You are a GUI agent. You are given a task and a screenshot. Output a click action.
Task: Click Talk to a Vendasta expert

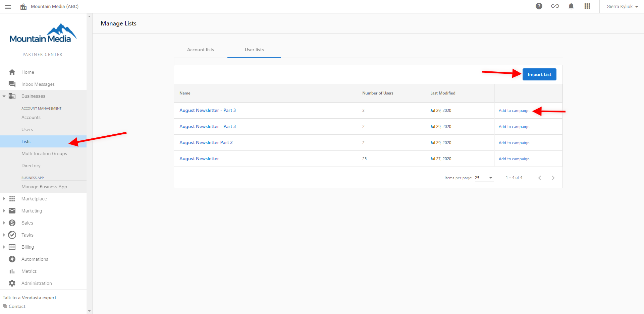point(30,298)
